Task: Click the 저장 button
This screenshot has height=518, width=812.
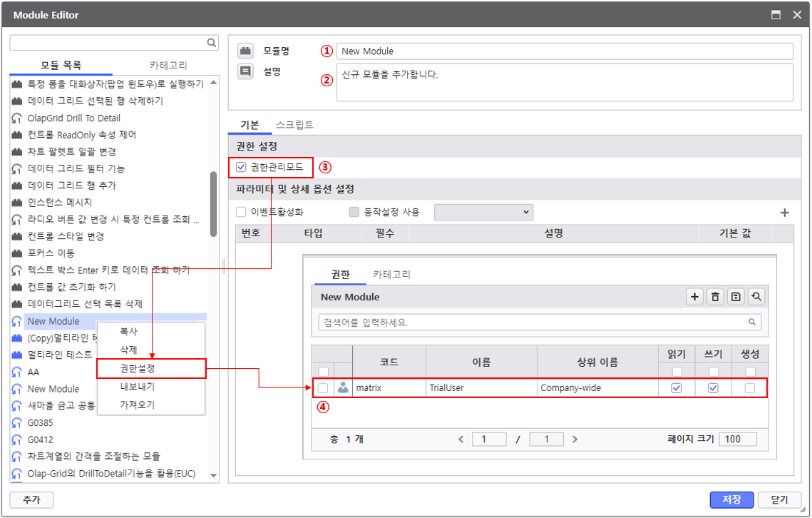Action: (x=731, y=499)
